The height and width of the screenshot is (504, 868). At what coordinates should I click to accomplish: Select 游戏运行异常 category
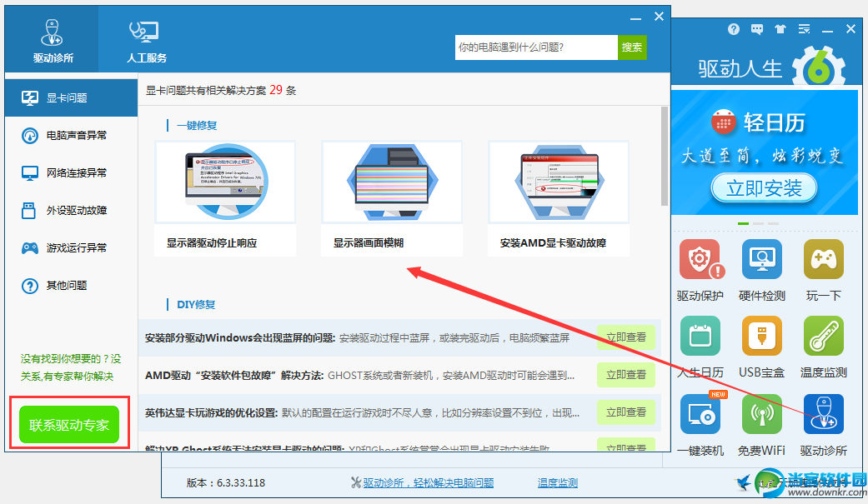click(72, 248)
